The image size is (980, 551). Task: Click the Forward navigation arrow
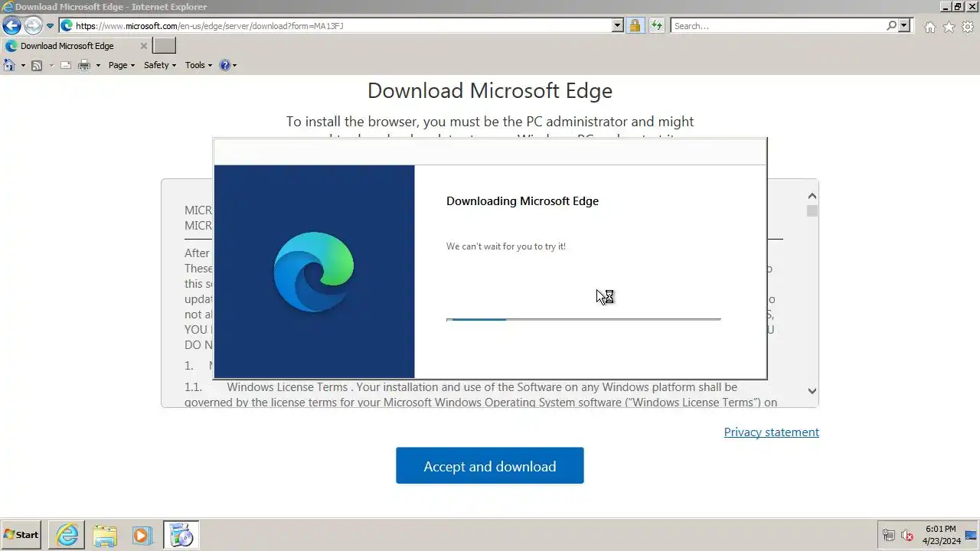point(33,26)
